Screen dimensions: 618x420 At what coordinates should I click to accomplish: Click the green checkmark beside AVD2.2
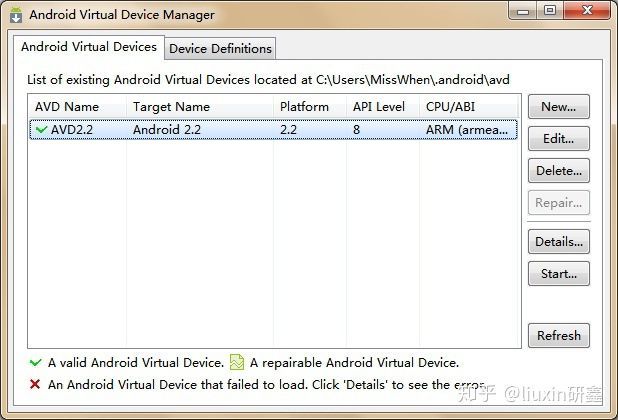41,129
